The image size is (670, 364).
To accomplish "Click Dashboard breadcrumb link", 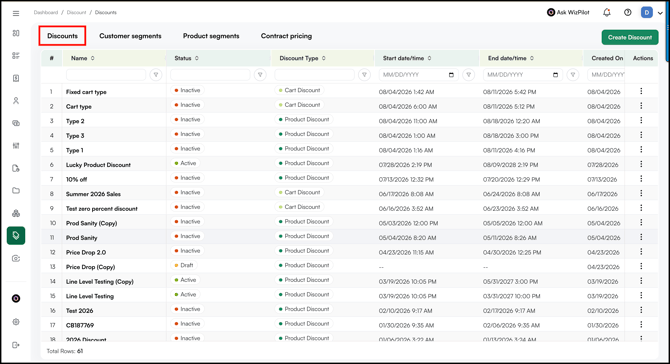I will click(46, 12).
